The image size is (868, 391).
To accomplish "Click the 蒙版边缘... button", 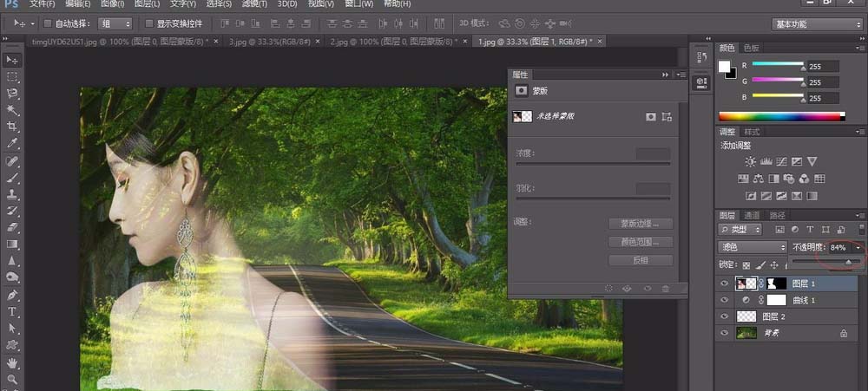I will (641, 224).
